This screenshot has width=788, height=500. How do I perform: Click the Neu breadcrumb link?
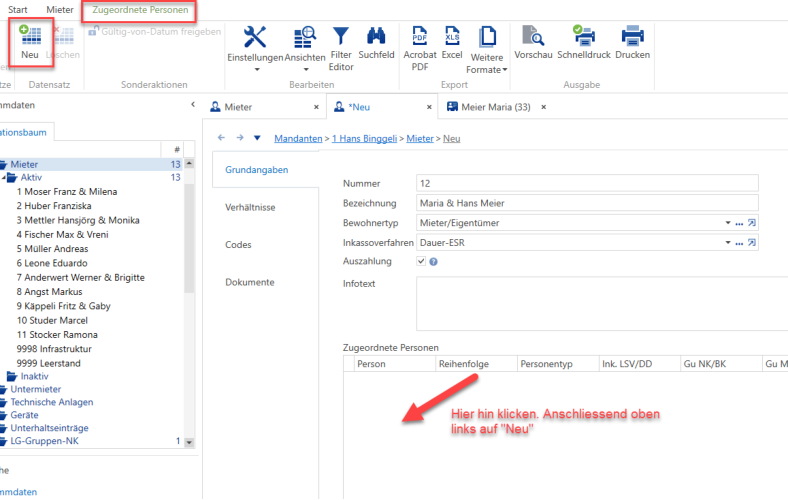[x=451, y=139]
